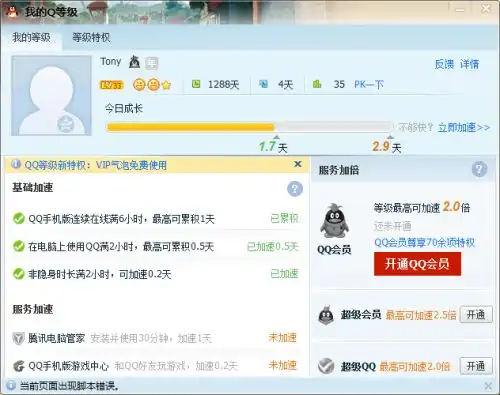Click the star level icon
This screenshot has height=395, width=500.
pyautogui.click(x=166, y=86)
